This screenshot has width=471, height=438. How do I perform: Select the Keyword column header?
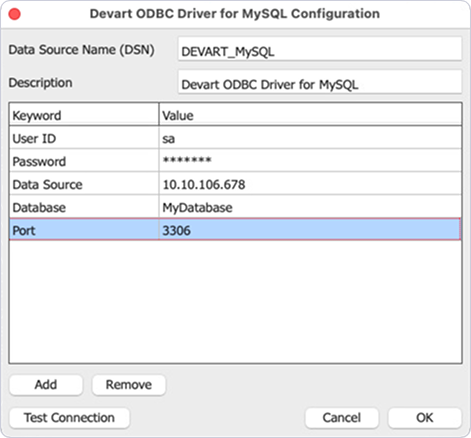[84, 114]
